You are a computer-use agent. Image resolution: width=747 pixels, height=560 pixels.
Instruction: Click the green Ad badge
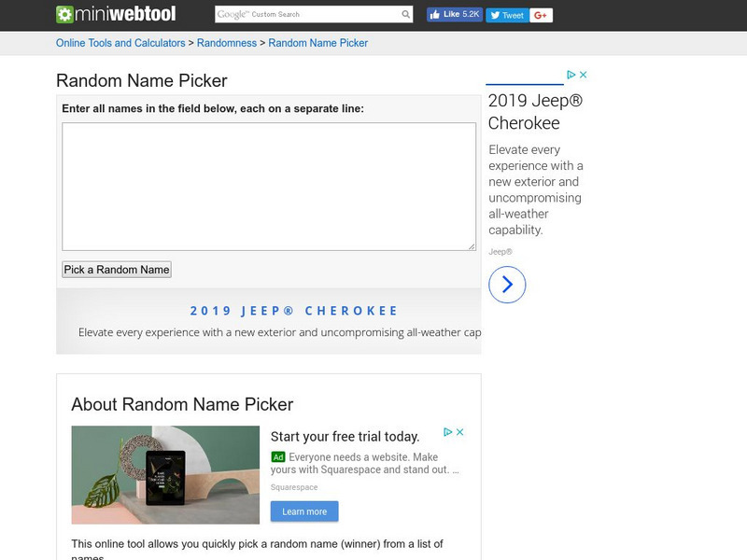click(x=277, y=457)
